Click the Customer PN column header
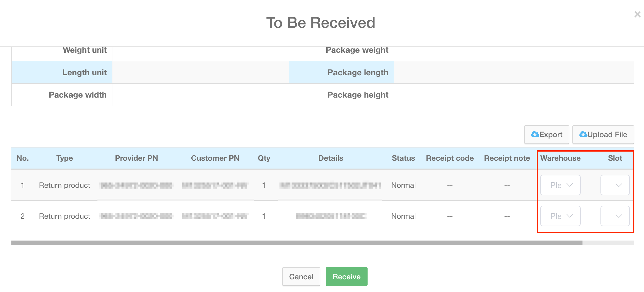This screenshot has width=644, height=292. 215,158
